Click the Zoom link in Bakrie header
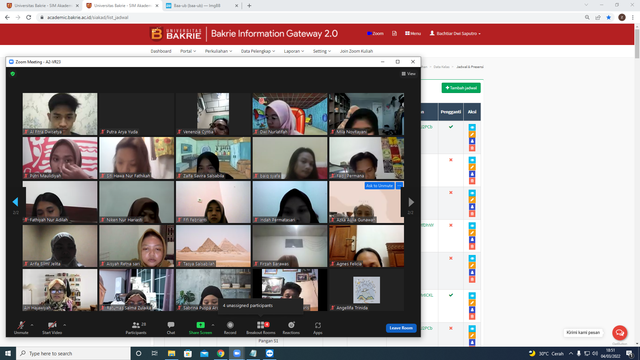This screenshot has width=640, height=360. (375, 33)
